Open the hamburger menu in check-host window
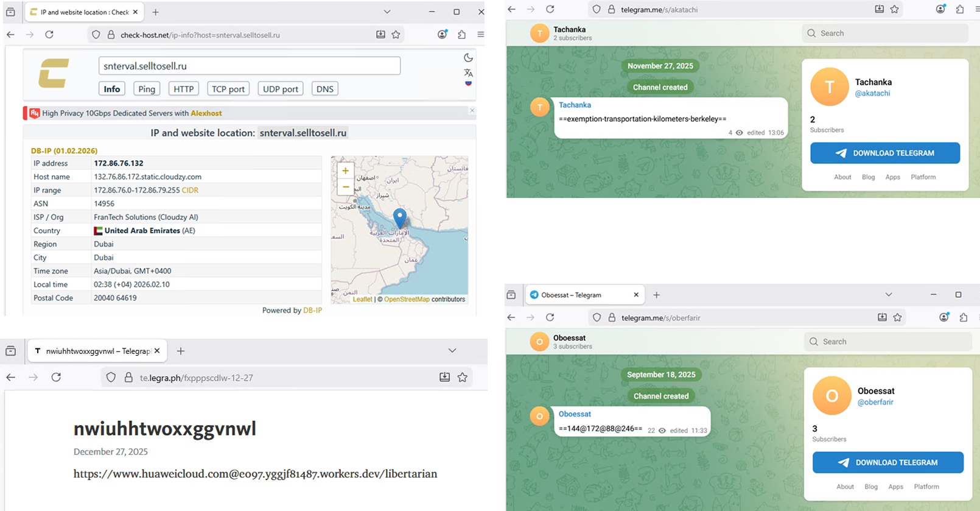The image size is (980, 511). [x=480, y=35]
